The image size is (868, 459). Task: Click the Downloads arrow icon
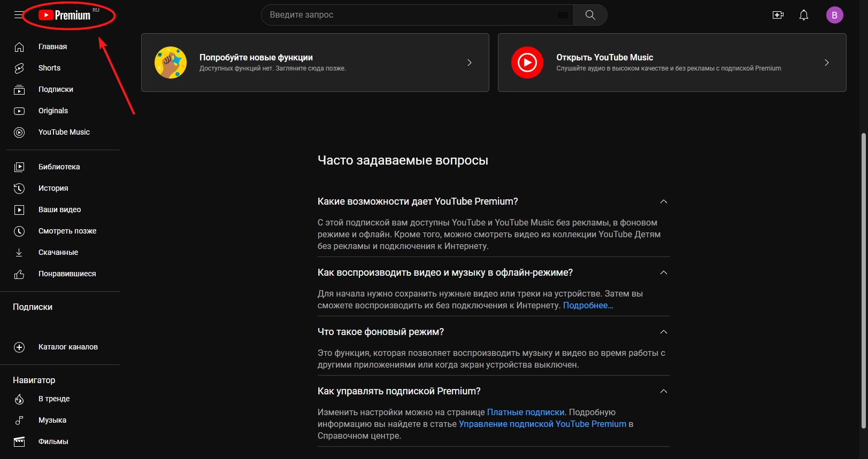(19, 252)
